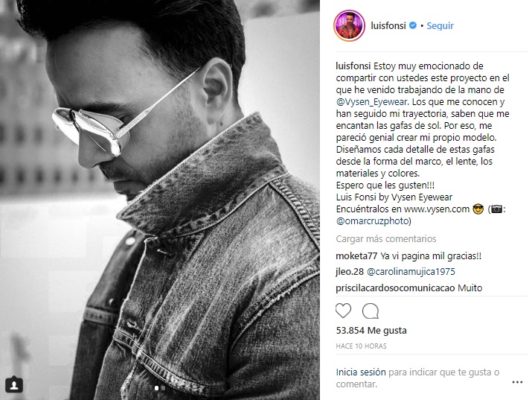The width and height of the screenshot is (532, 400).
Task: Open the luisfonsi profile avatar
Action: point(349,25)
